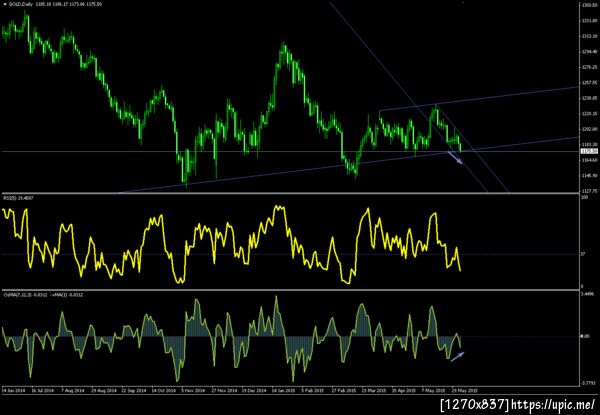The width and height of the screenshot is (600, 415).
Task: Click the OsMA 0.00 zero-level label
Action: point(585,336)
